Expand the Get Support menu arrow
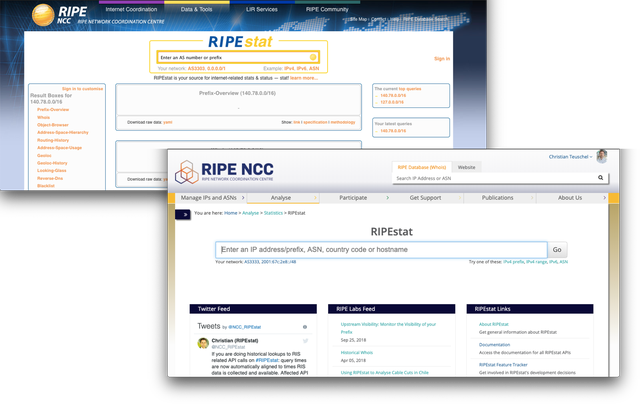 tap(460, 198)
